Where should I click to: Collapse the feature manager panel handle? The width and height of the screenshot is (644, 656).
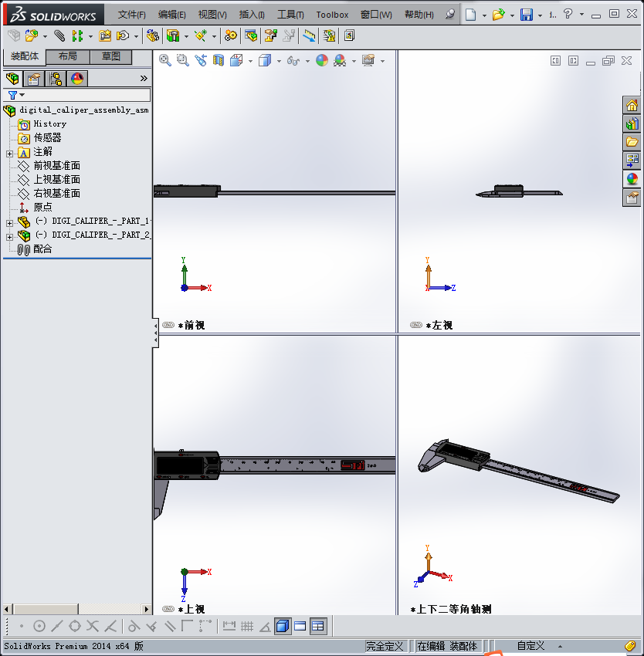[155, 333]
